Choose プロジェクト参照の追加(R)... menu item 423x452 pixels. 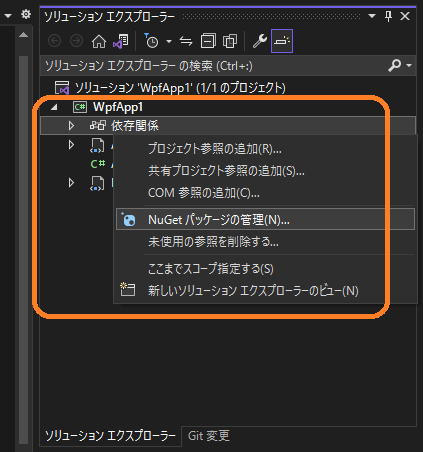265,149
